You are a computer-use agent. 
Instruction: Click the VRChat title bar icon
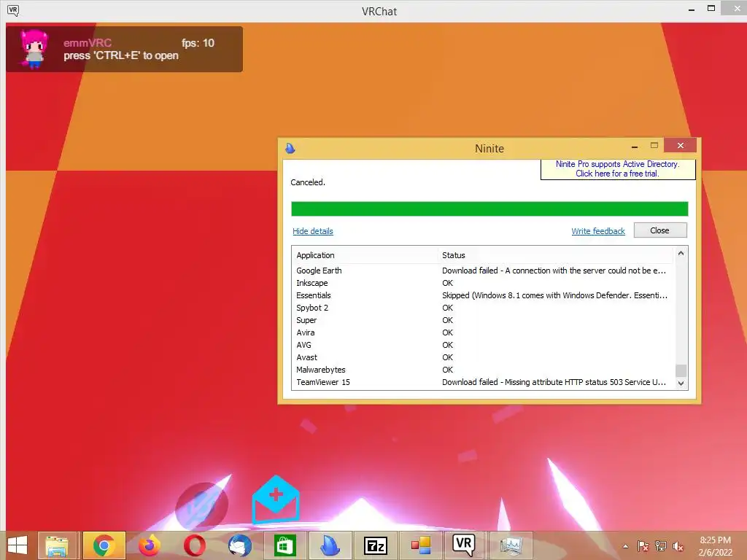tap(13, 10)
